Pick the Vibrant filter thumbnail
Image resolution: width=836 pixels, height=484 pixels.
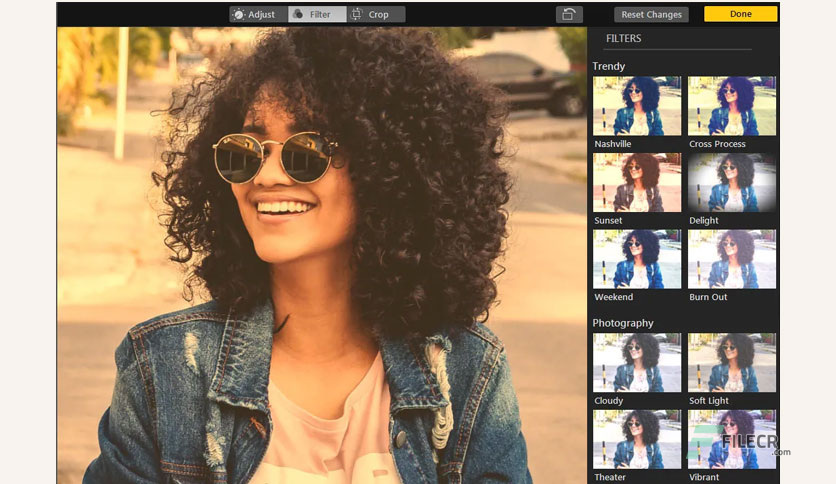click(732, 439)
